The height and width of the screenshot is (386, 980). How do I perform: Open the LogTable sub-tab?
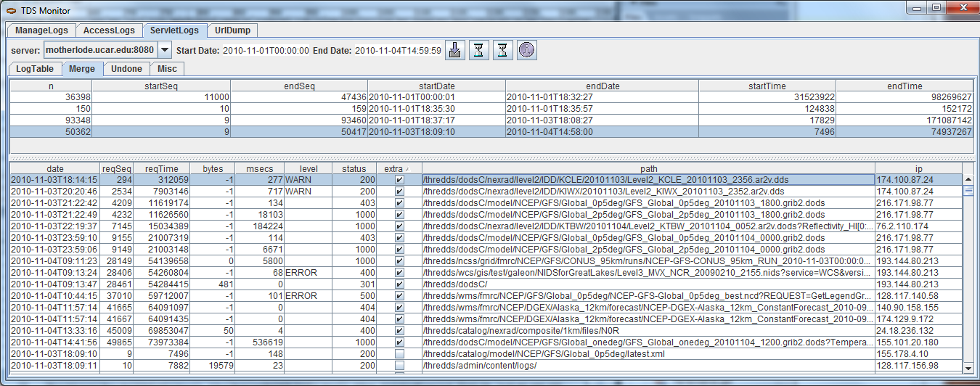point(35,69)
